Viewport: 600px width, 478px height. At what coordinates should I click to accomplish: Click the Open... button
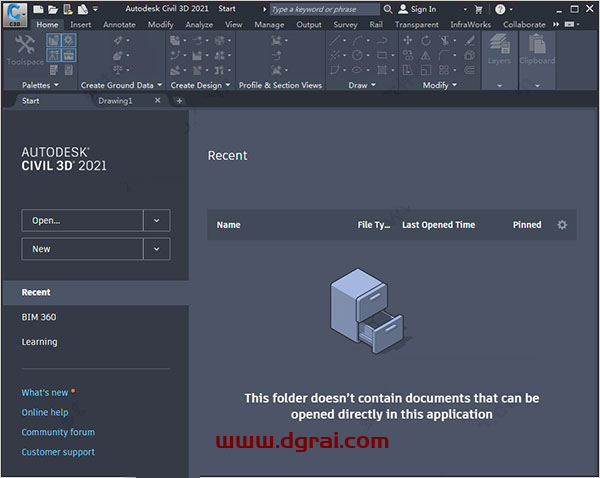(82, 221)
